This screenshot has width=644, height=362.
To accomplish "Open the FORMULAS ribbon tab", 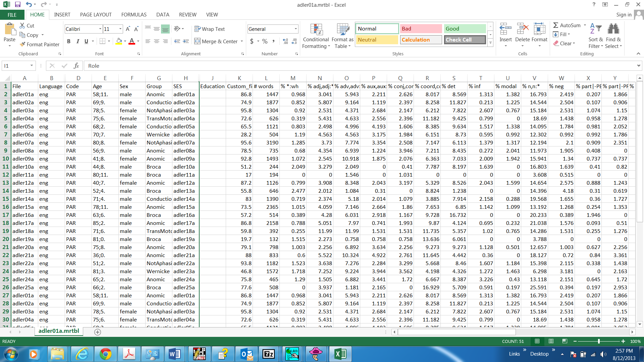I will tap(134, 15).
